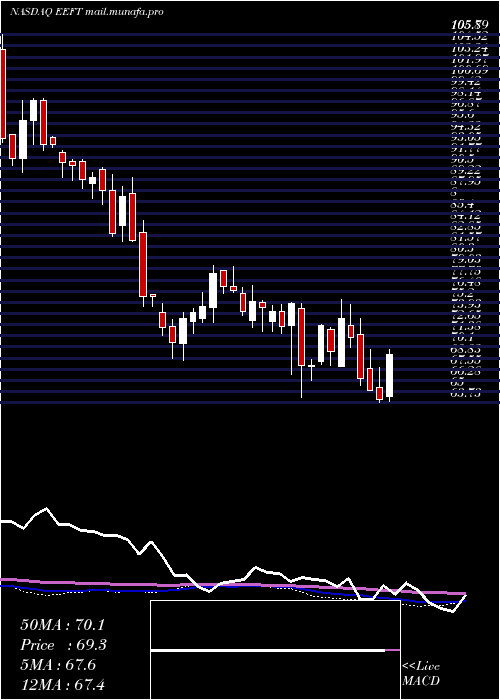Click the last white candlestick on chart
Screen dimensions: 500x700
coord(389,375)
